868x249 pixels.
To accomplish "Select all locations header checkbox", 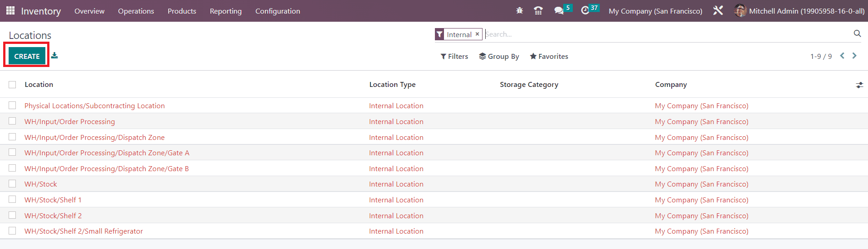I will (x=12, y=85).
